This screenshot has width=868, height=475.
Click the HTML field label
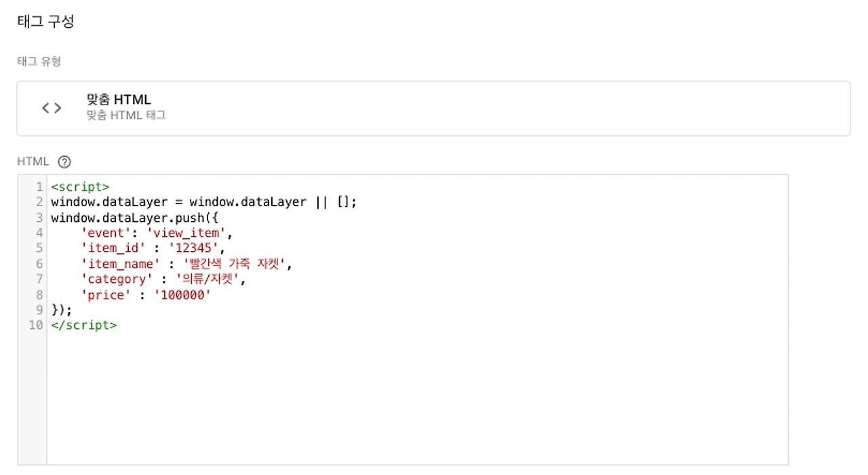pyautogui.click(x=33, y=161)
